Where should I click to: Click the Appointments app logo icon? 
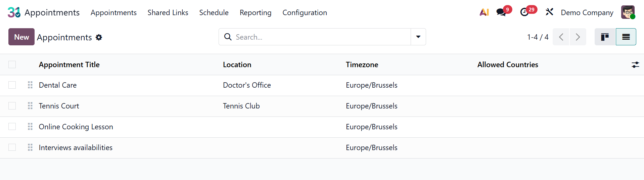(14, 12)
